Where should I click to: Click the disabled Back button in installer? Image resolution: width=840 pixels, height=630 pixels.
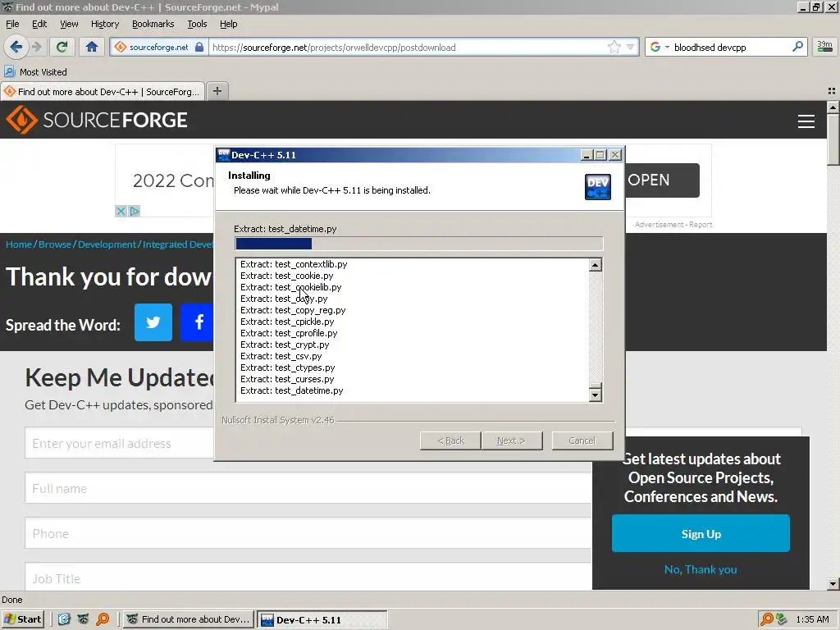[x=450, y=441]
